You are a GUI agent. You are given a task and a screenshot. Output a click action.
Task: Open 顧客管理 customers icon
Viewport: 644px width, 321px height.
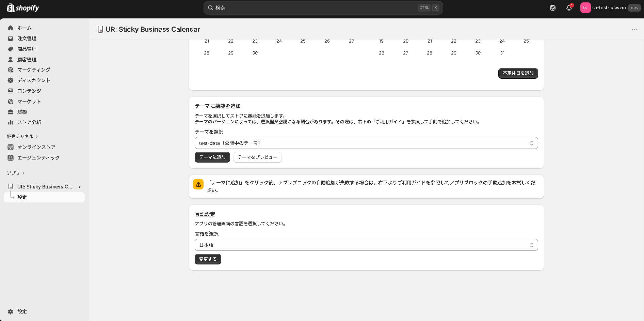click(x=11, y=60)
